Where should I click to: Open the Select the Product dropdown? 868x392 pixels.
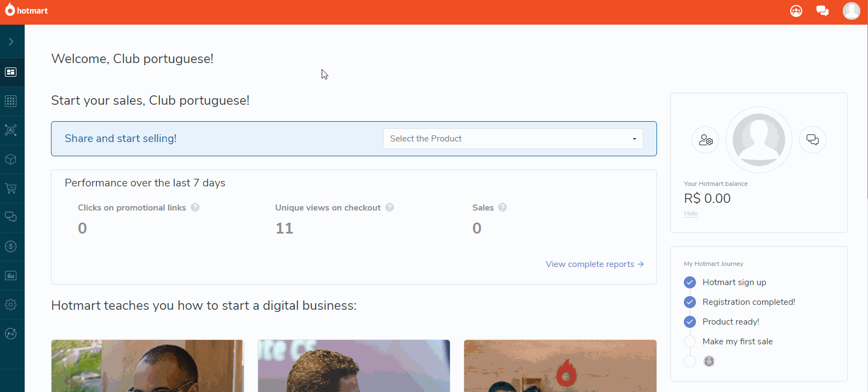click(513, 139)
